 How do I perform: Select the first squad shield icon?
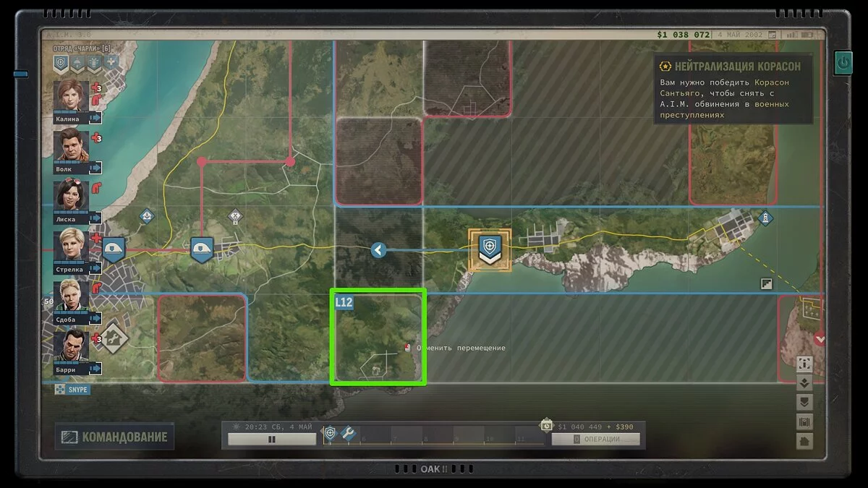click(x=61, y=64)
